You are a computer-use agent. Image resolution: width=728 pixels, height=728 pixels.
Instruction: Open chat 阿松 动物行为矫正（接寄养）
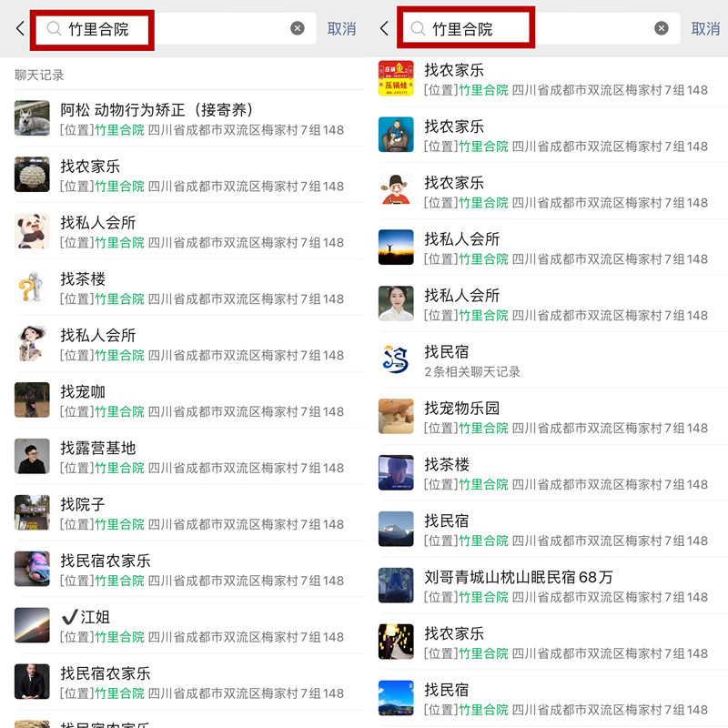click(189, 119)
